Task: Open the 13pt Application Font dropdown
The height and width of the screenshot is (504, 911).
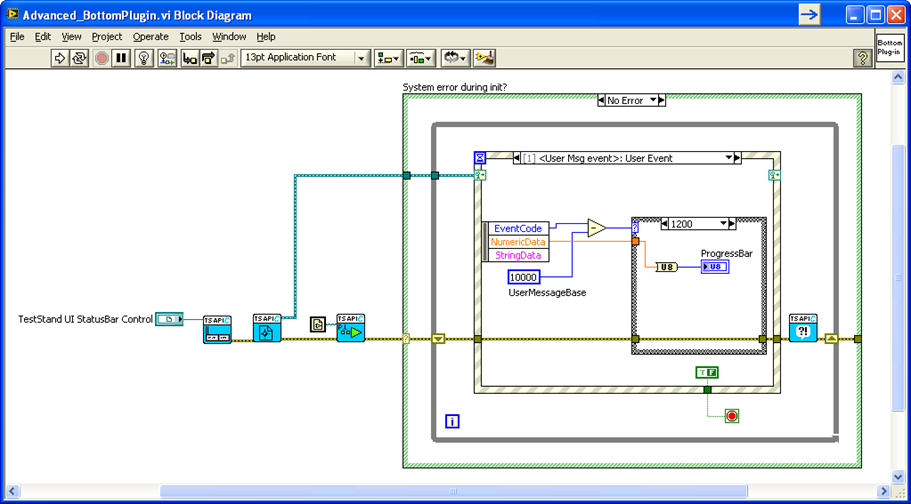Action: 306,58
